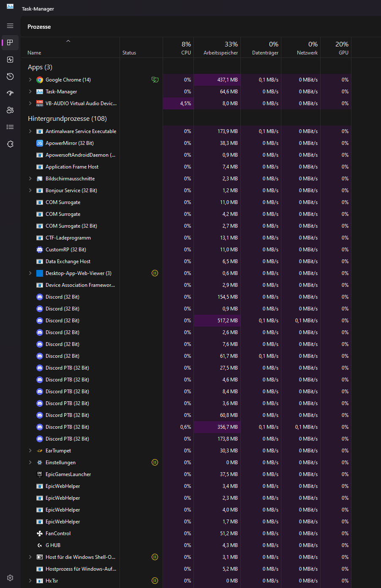Open the Performance section in the sidebar
Image resolution: width=381 pixels, height=588 pixels.
pyautogui.click(x=10, y=60)
